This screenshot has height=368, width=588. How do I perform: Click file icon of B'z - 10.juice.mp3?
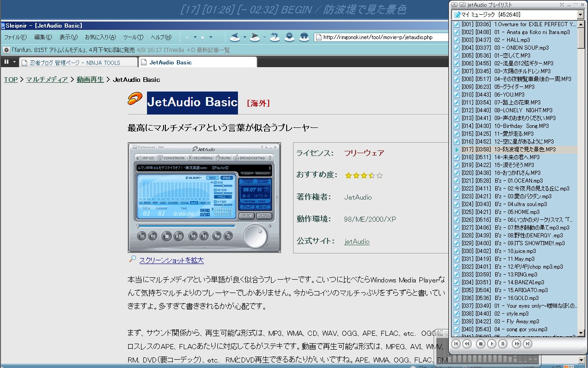(457, 251)
